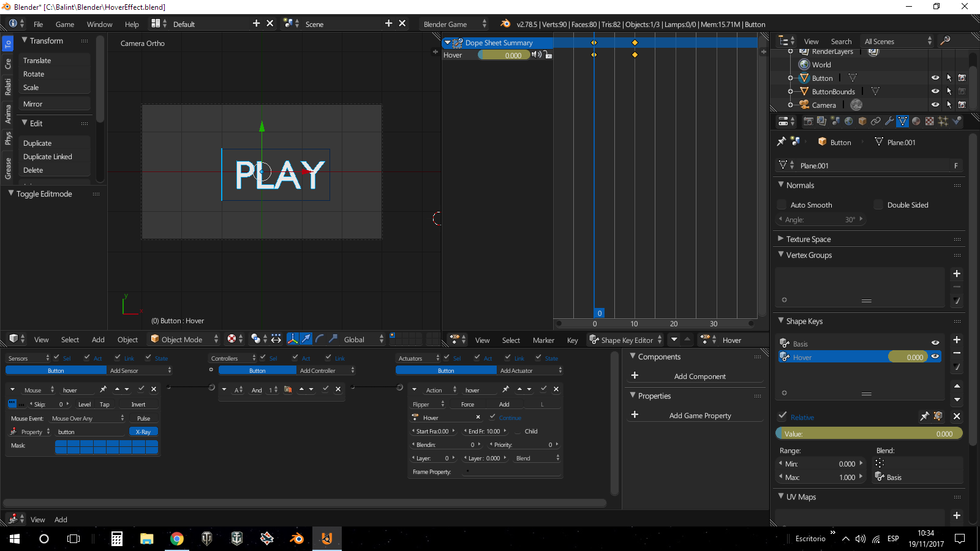
Task: Open the Window menu
Action: (x=99, y=24)
